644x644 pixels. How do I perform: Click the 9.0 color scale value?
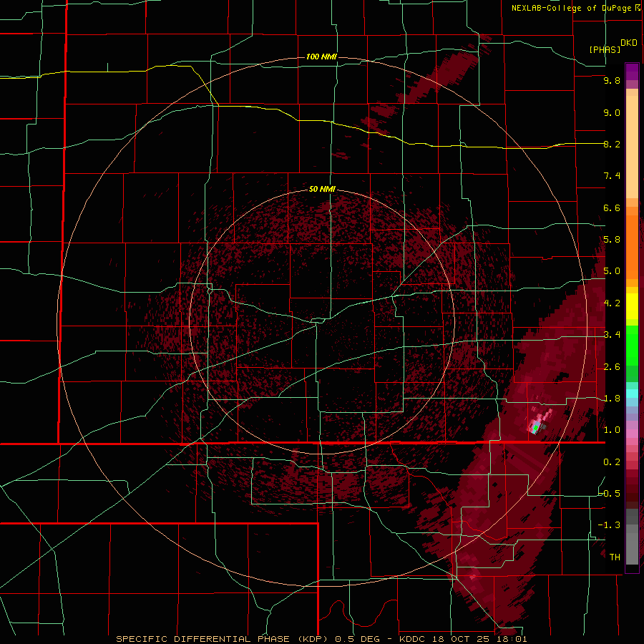pyautogui.click(x=612, y=112)
